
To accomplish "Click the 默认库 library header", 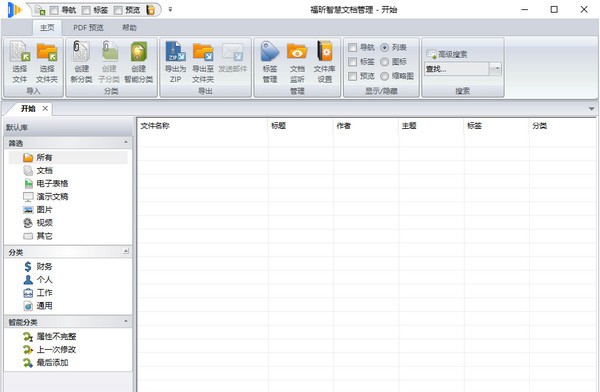I will click(x=68, y=127).
